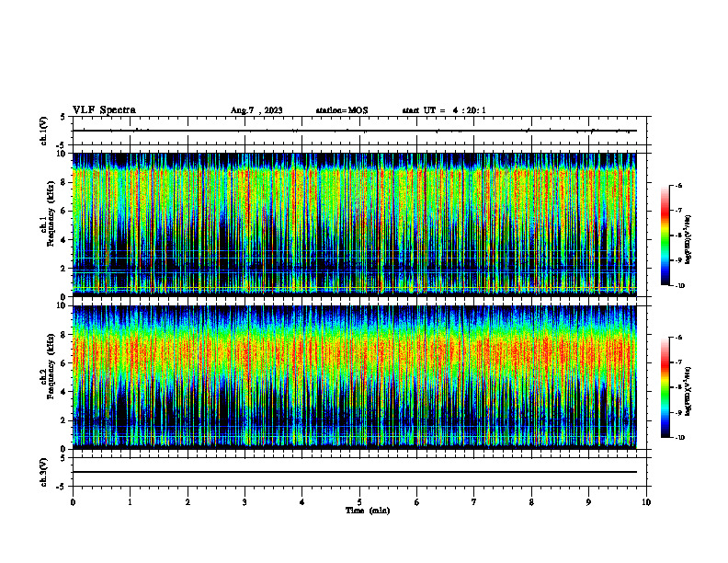Click the time axis tick label '7'
728x563 pixels.
[x=474, y=502]
